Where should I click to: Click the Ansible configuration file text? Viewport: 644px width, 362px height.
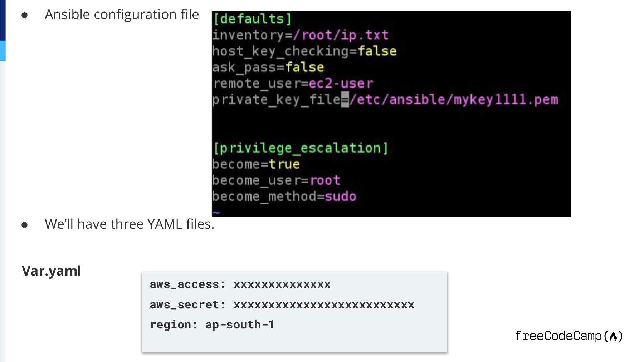pyautogui.click(x=122, y=15)
